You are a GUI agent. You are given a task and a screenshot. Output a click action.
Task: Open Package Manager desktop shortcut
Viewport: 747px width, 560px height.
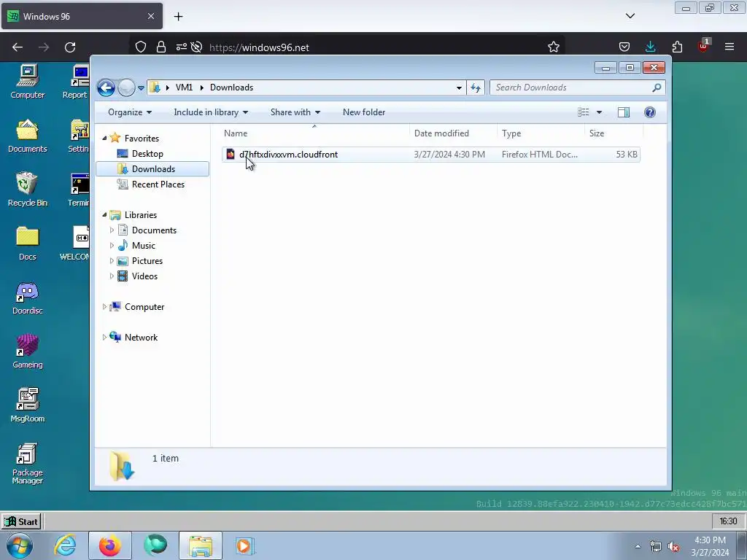[x=28, y=463]
